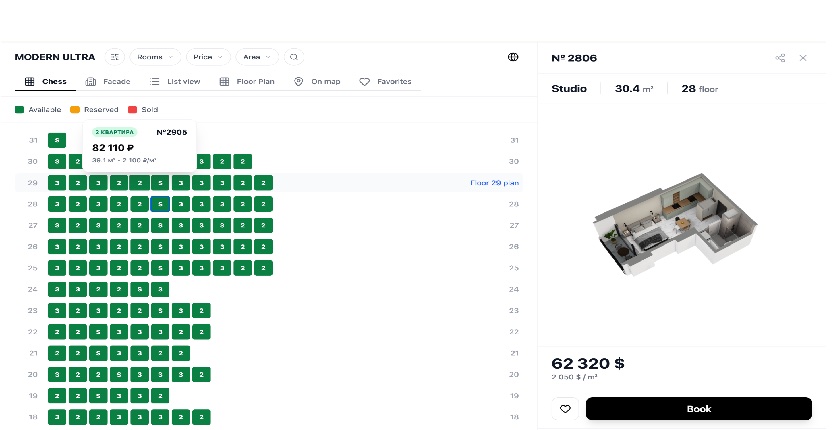Click the search magnifier icon

[294, 57]
